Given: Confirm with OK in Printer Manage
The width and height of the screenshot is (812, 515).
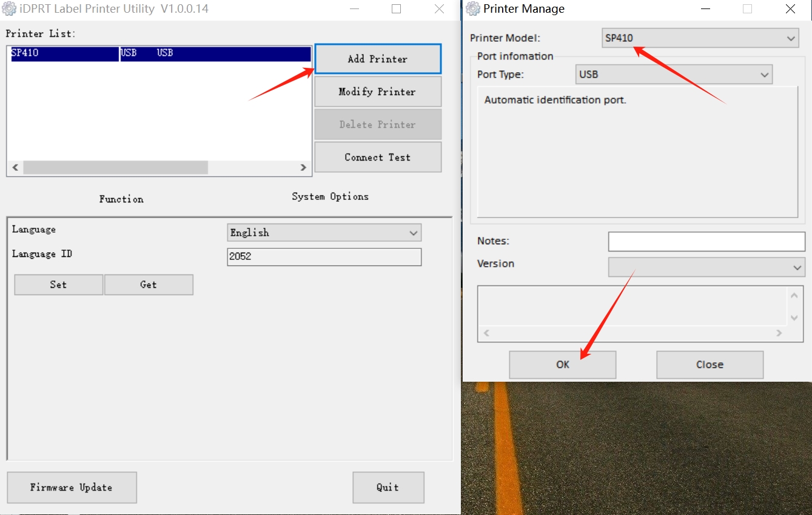Looking at the screenshot, I should 562,365.
